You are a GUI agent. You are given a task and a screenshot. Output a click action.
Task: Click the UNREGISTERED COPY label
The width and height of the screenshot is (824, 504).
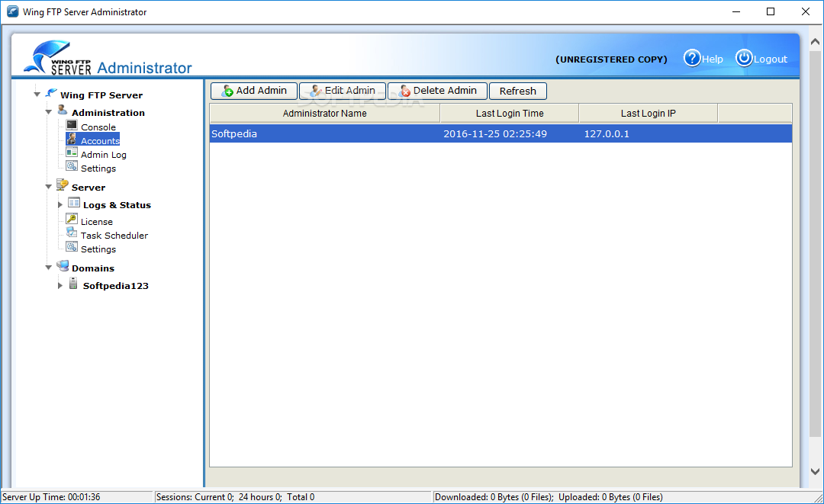pyautogui.click(x=611, y=59)
